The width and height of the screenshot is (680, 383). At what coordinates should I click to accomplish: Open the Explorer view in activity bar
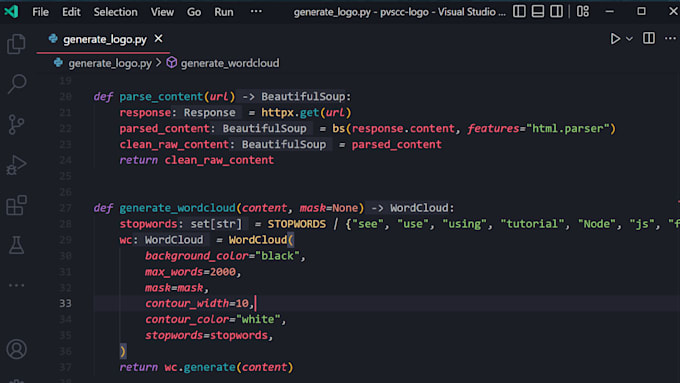pyautogui.click(x=16, y=44)
